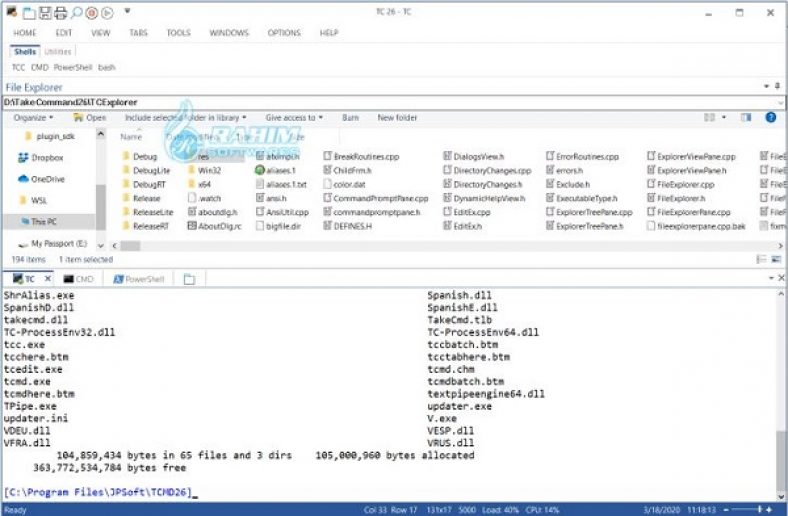Click the File Explorer path address field
Viewport: 788px width, 516px height.
(389, 102)
